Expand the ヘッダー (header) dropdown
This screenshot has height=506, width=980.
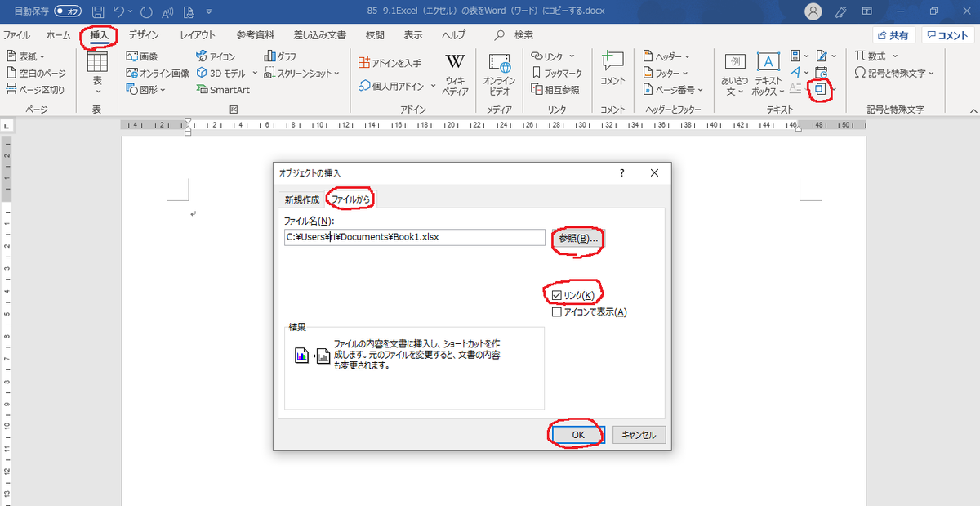pos(687,56)
